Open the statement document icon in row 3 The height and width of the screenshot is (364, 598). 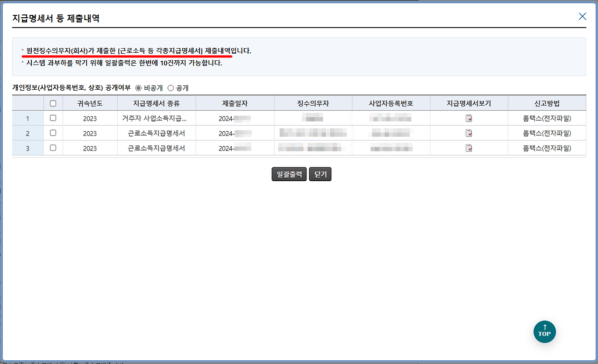pos(468,148)
